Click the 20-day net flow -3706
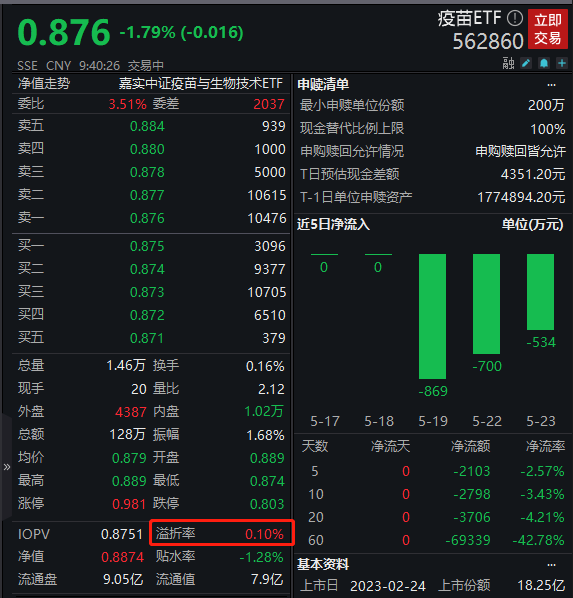The image size is (573, 598). [472, 517]
